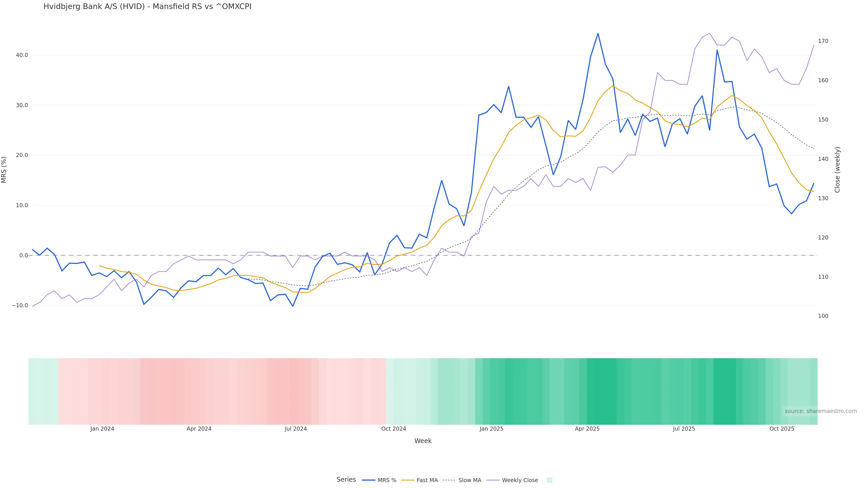The image size is (868, 488).
Task: Click the pale green legend swatch
Action: pyautogui.click(x=549, y=480)
